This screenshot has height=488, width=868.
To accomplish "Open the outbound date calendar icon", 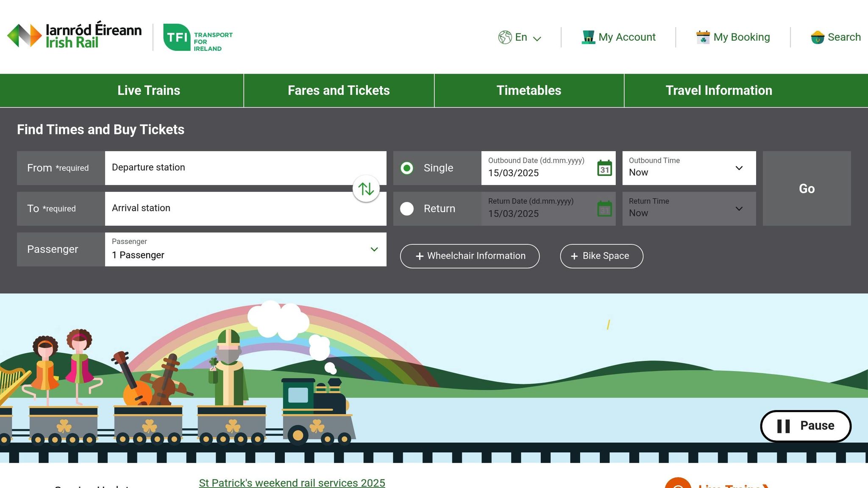I will (605, 168).
